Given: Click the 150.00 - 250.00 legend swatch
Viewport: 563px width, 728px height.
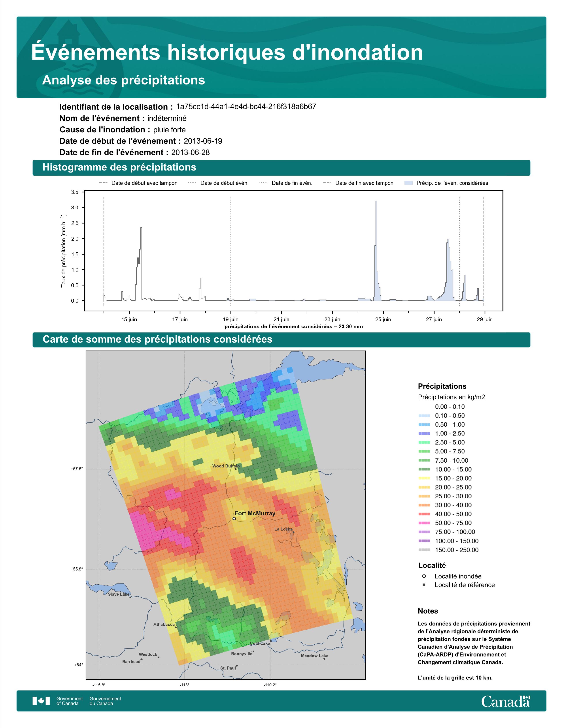Looking at the screenshot, I should coord(424,550).
